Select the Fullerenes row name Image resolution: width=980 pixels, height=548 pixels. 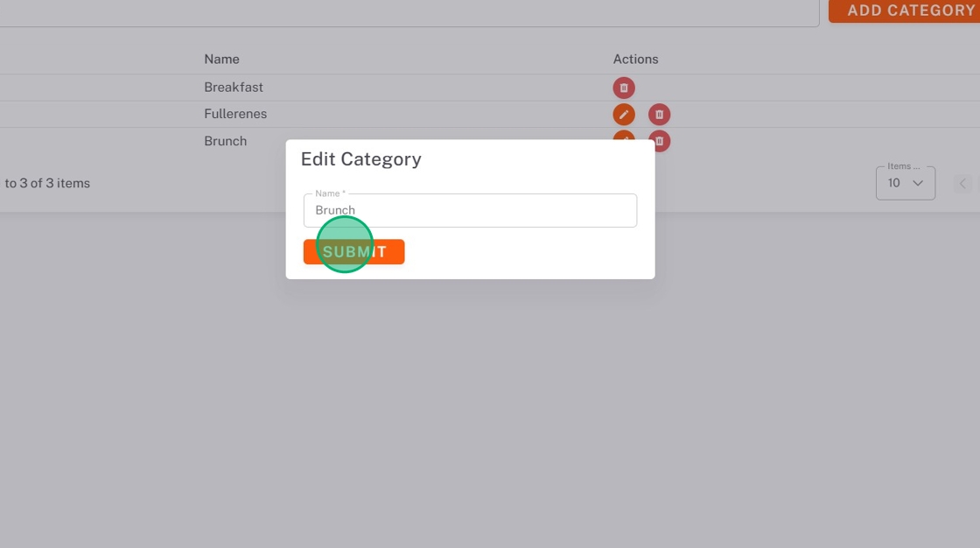(x=235, y=114)
